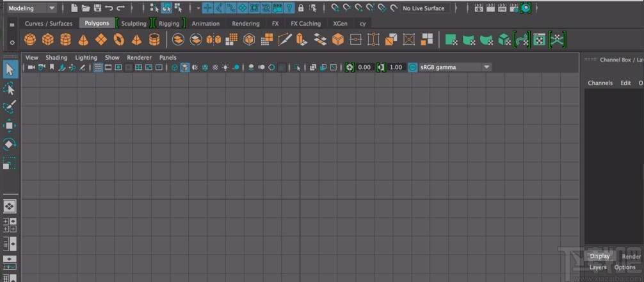The width and height of the screenshot is (644, 282).
Task: Create a polygon cone
Action: (83, 40)
